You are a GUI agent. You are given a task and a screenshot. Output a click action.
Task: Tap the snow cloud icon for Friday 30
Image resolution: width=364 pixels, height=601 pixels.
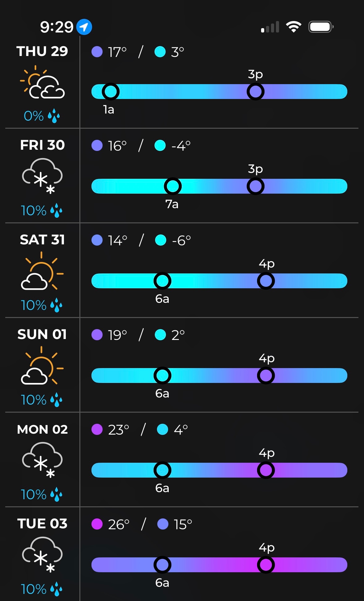(42, 176)
